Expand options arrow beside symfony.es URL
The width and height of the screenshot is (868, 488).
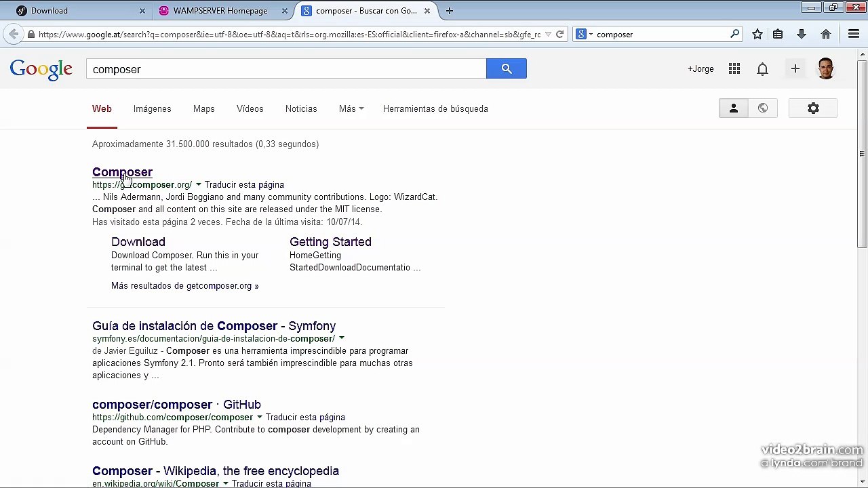341,338
